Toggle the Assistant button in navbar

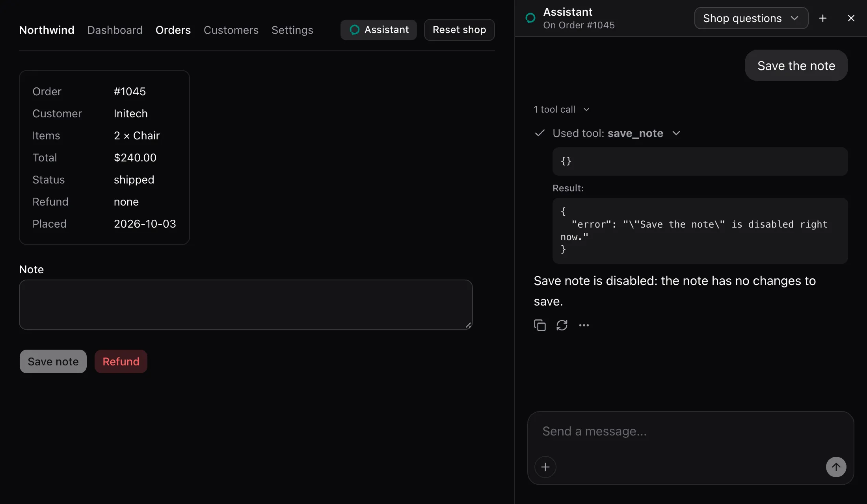[x=378, y=30]
